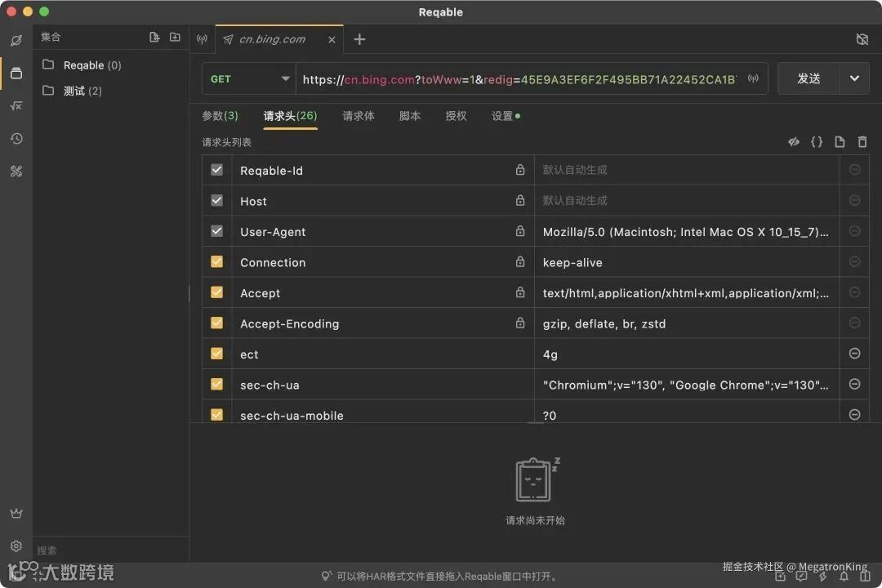Viewport: 882px width, 588px height.
Task: Click lock icon on User-Agent row
Action: click(520, 230)
